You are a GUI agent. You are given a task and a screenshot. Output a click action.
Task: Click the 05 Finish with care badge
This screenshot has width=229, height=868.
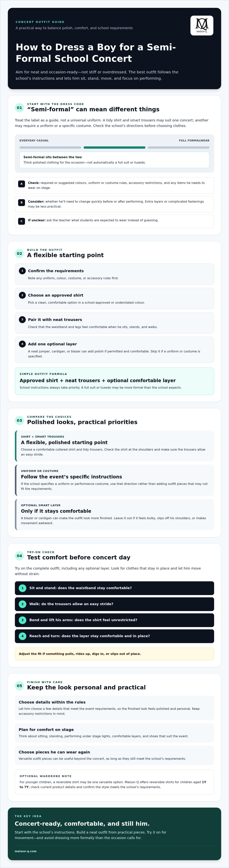click(19, 686)
